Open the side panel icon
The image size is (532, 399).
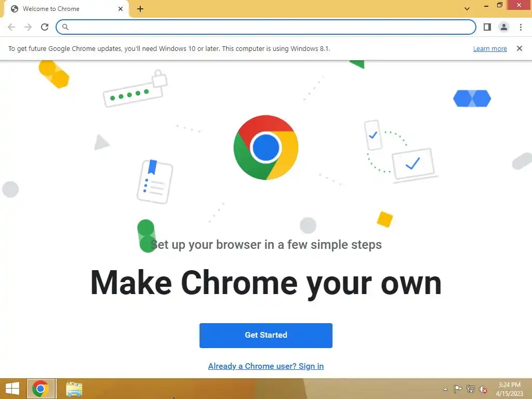487,27
